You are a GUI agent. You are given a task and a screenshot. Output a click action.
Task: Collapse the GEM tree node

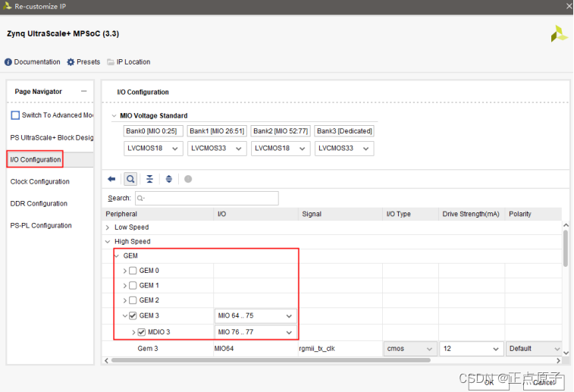click(117, 256)
